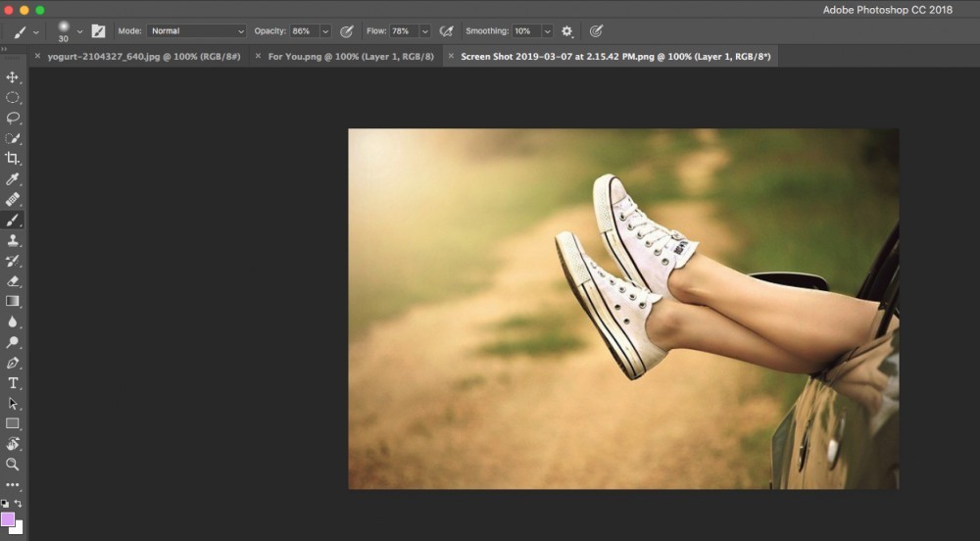Select the Dodge tool
980x541 pixels.
coord(13,342)
